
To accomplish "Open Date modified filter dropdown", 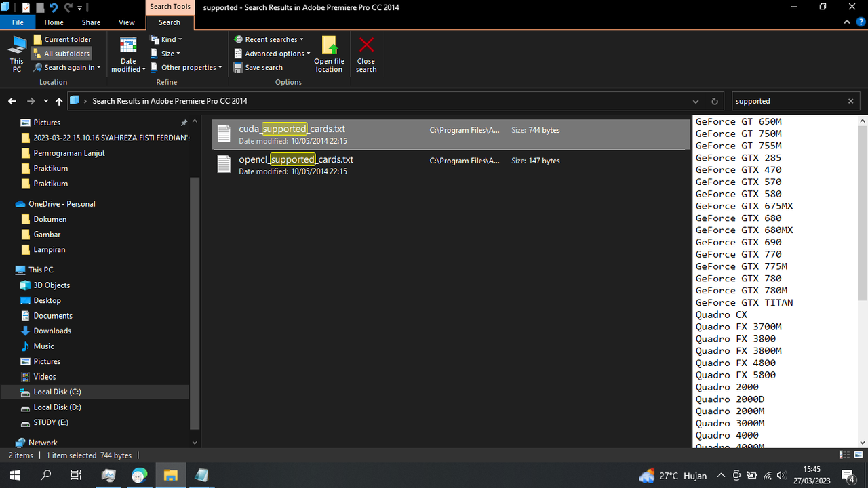I will pos(128,55).
